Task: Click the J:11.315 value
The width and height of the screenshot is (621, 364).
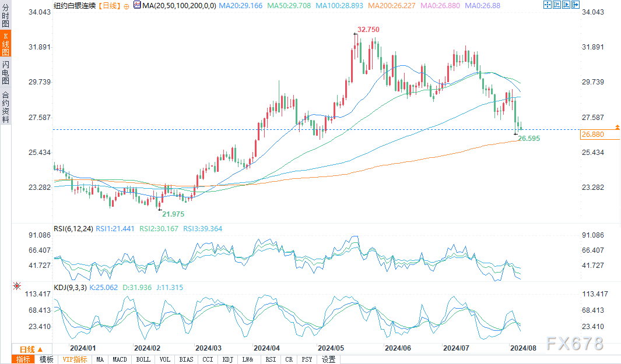Action: 170,288
